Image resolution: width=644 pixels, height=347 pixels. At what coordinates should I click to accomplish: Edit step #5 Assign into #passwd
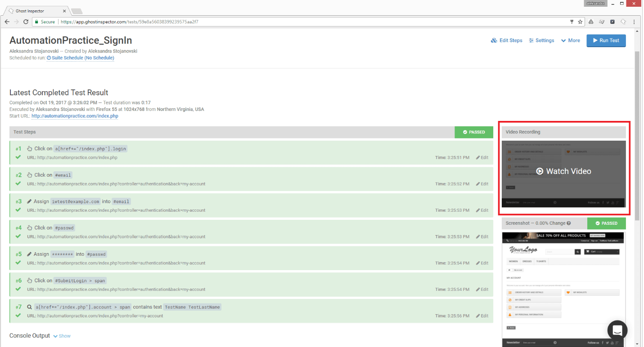(482, 263)
